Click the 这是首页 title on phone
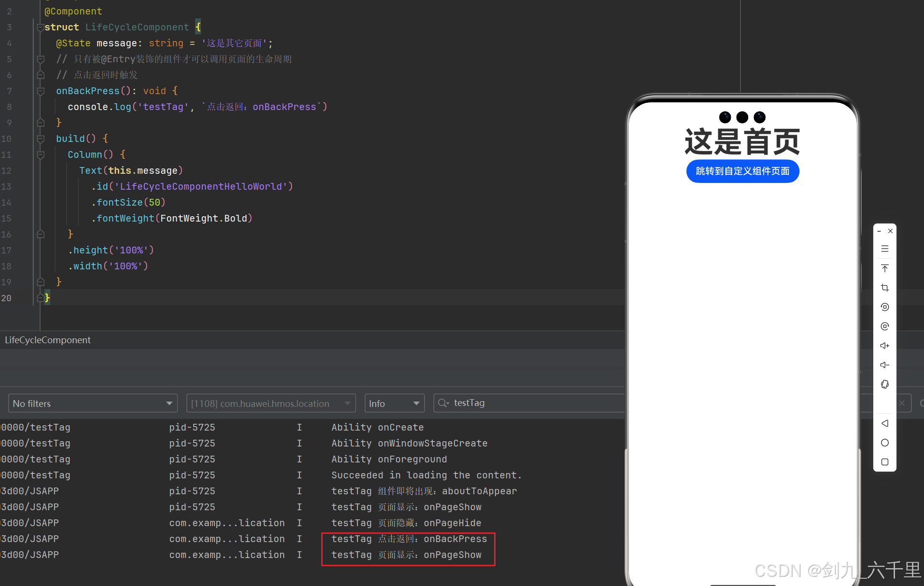The width and height of the screenshot is (924, 586). click(742, 142)
